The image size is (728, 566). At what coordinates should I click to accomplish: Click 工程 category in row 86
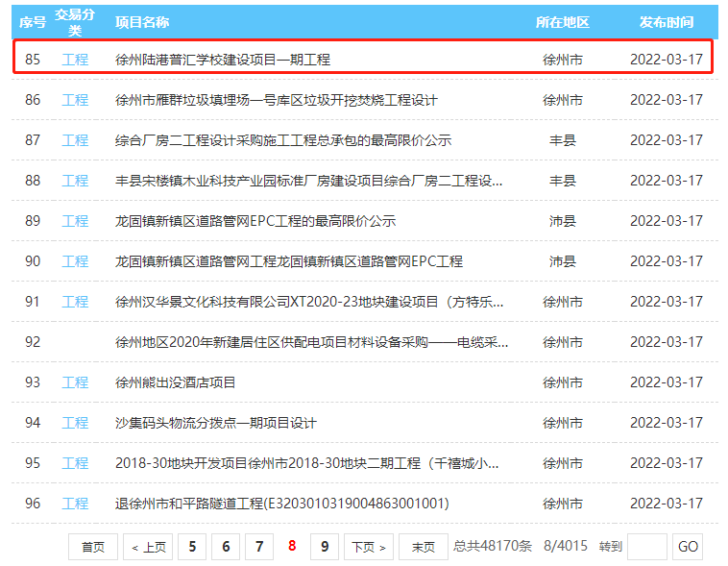tap(75, 100)
